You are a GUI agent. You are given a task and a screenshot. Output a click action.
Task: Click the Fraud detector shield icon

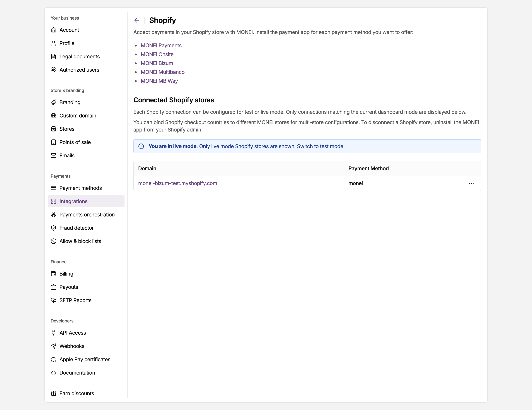[x=54, y=228]
